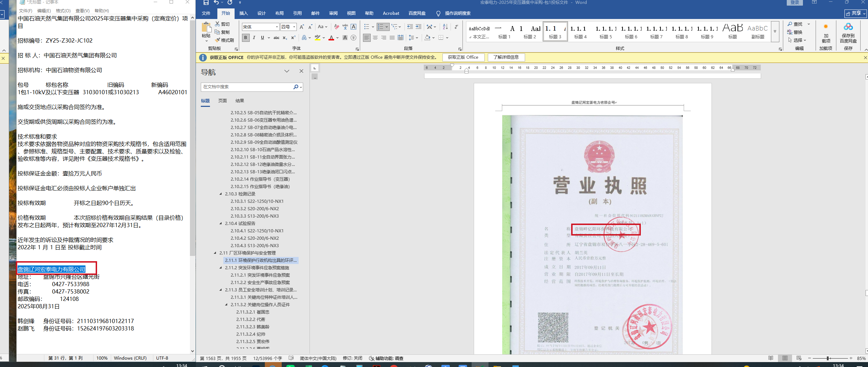Clear all formatting with the eraser icon
This screenshot has width=868, height=367.
[x=337, y=27]
